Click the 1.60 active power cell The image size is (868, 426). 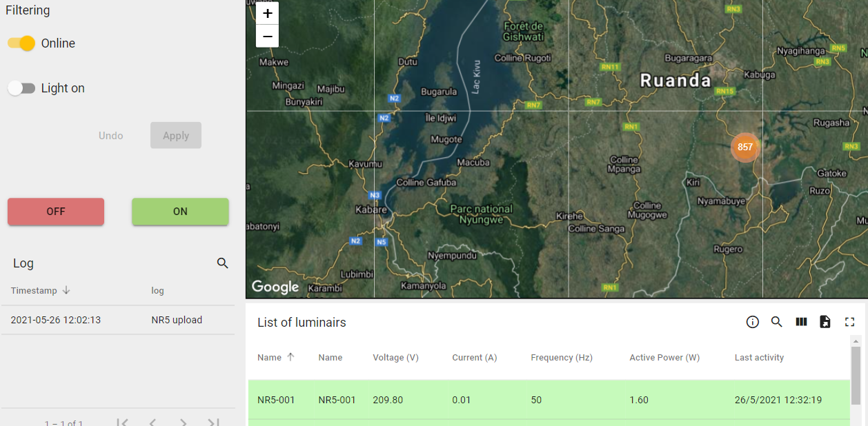pyautogui.click(x=639, y=400)
